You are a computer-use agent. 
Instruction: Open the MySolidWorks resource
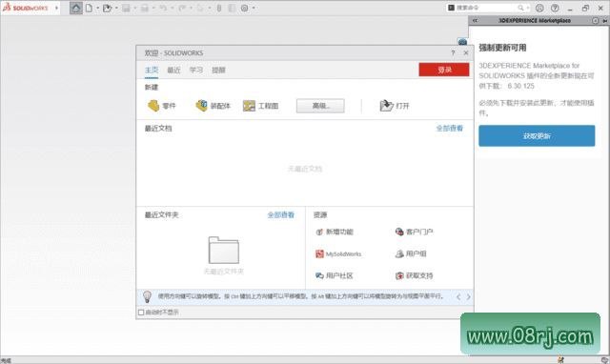338,254
